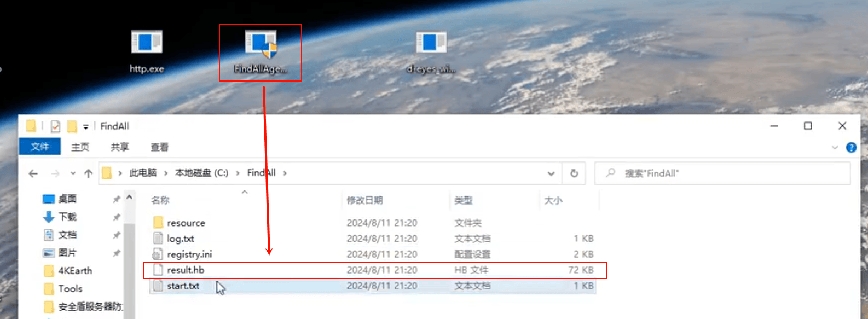Refresh the FindAll folder view

574,173
